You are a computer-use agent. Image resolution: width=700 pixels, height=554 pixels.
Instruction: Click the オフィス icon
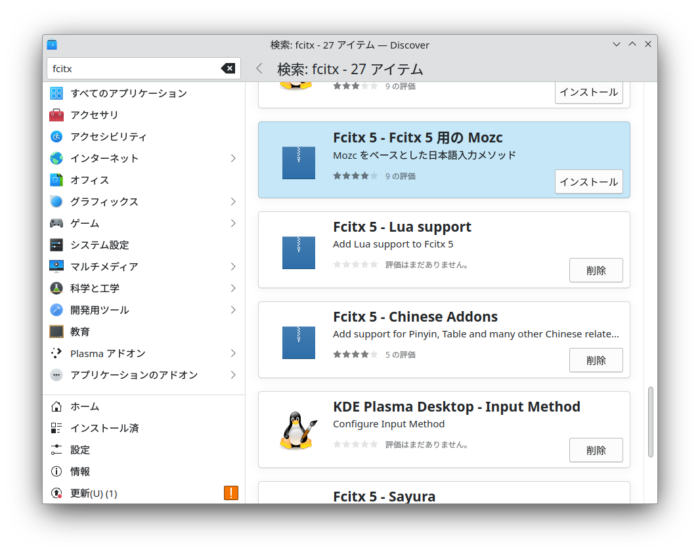[56, 180]
